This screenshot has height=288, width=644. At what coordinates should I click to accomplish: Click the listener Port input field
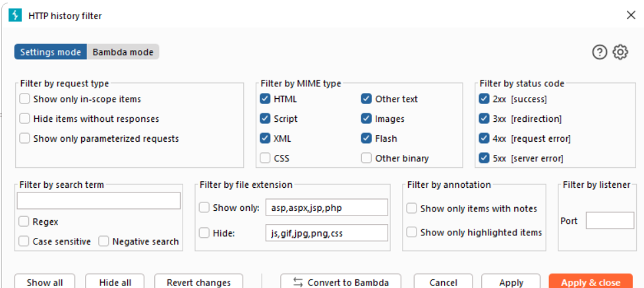click(x=609, y=221)
